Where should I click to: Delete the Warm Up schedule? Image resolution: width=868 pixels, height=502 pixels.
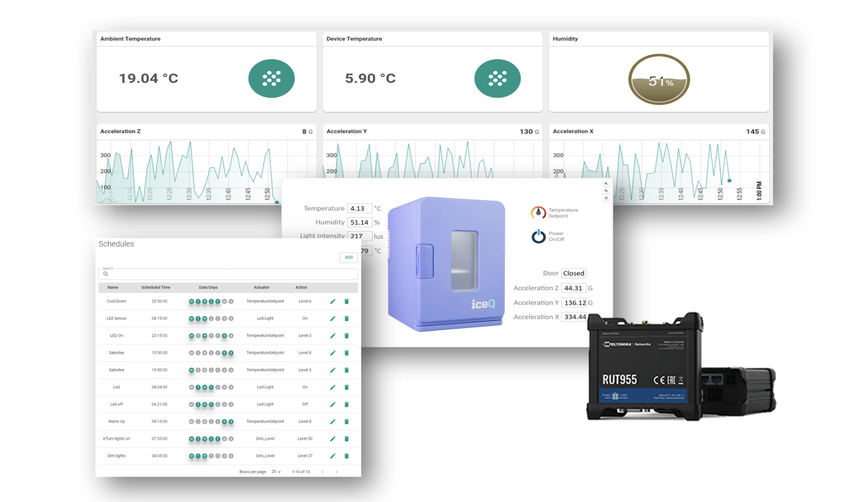coord(346,421)
